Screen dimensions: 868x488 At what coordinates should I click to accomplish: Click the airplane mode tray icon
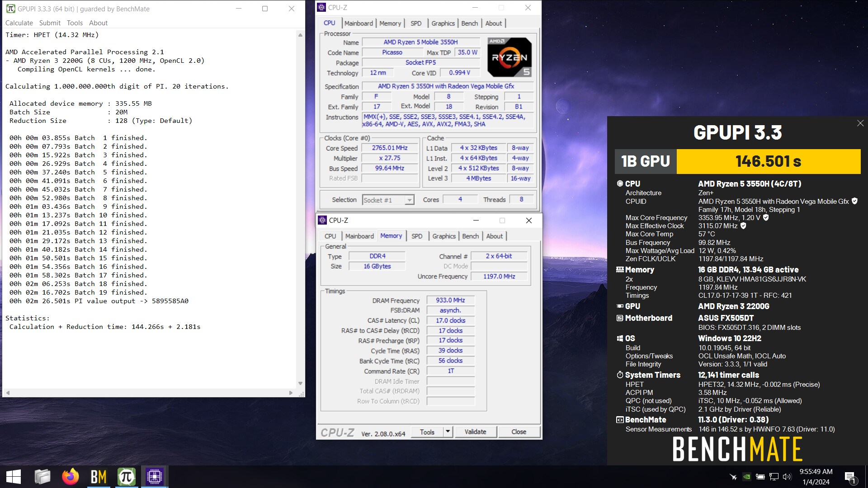tap(733, 477)
